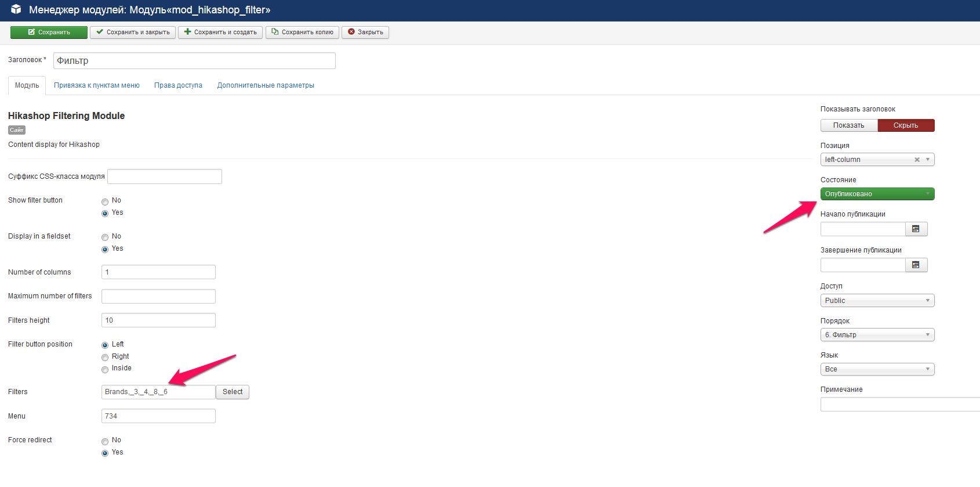Click the Начало публикации date field
The width and height of the screenshot is (980, 487).
pos(863,229)
